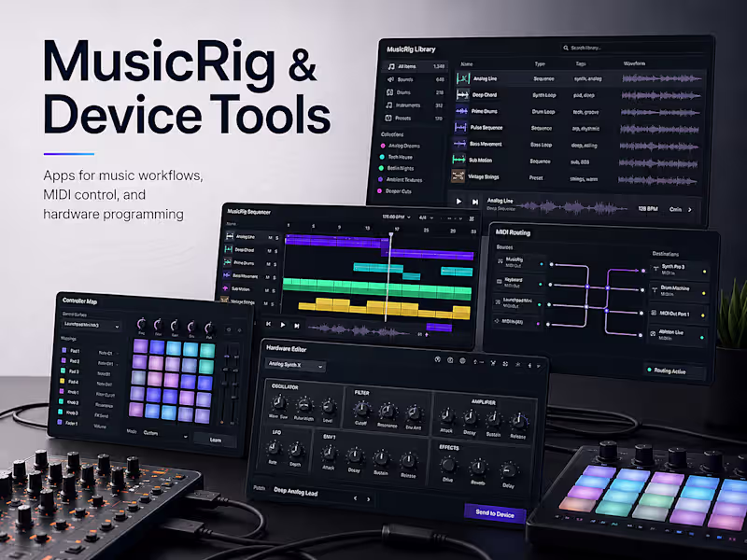The height and width of the screenshot is (560, 747).
Task: Mute the Bass Movement track in Sequencer
Action: (267, 277)
